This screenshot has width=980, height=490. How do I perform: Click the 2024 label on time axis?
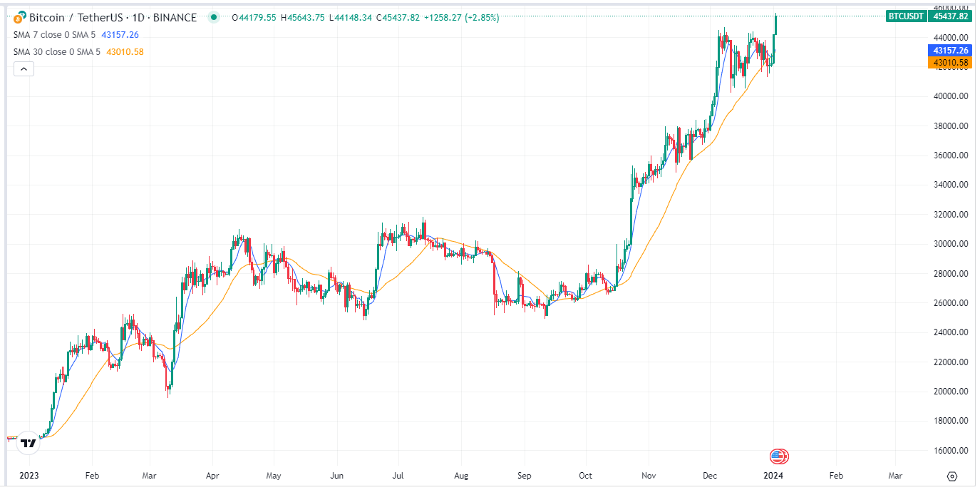click(x=775, y=475)
